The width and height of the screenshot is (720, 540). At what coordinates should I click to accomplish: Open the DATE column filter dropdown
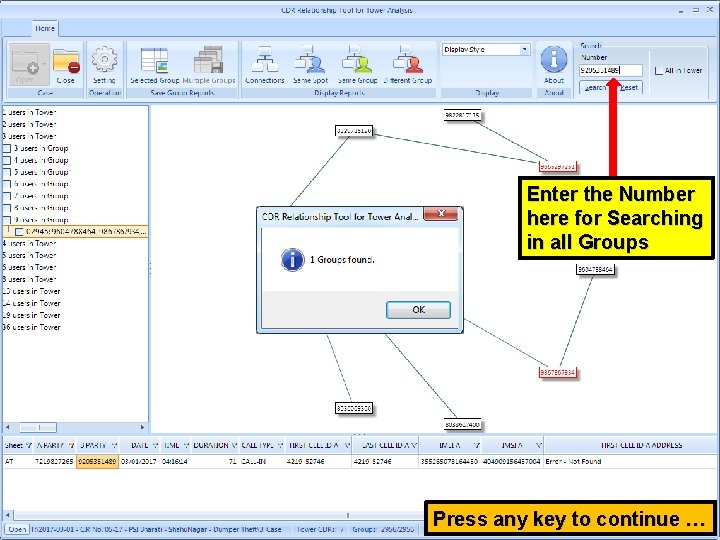(x=155, y=445)
